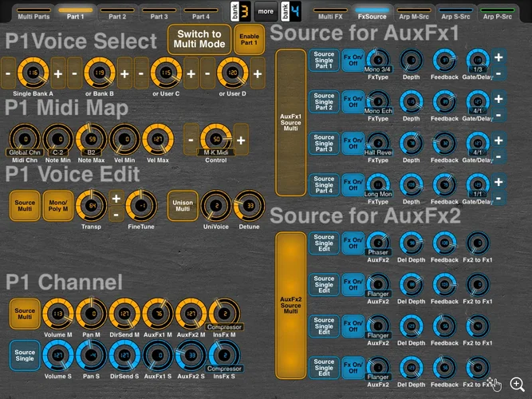Click Switch to Multi Mode button
This screenshot has width=532, height=399.
coord(199,39)
